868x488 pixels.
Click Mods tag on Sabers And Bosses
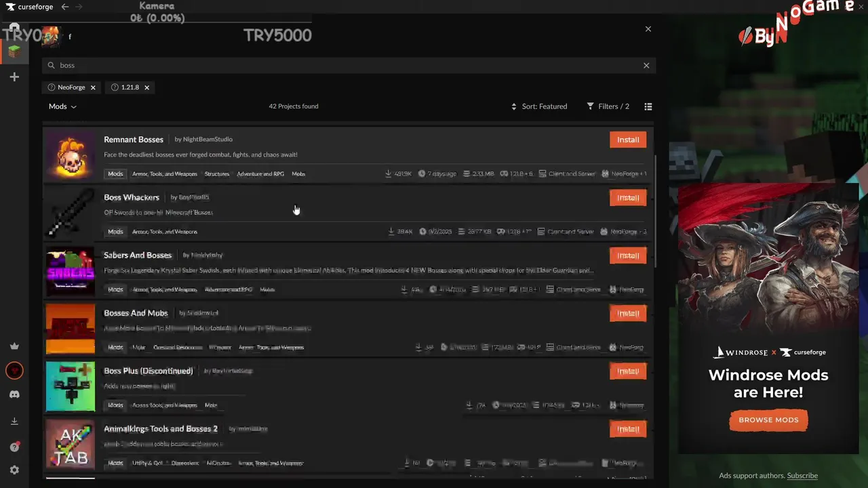(115, 289)
